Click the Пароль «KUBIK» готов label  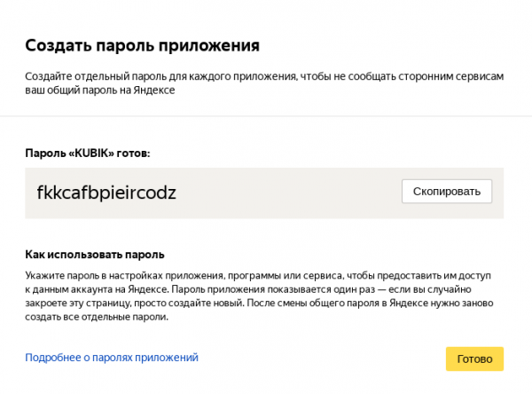[88, 153]
